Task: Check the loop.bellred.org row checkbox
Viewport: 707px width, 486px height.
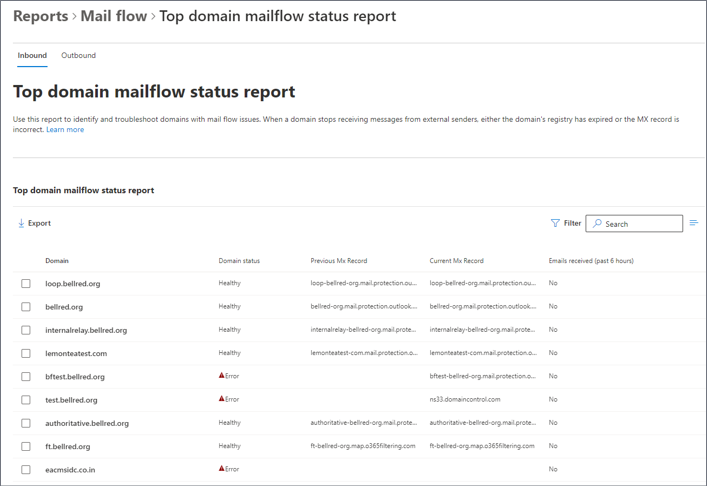Action: [x=26, y=284]
